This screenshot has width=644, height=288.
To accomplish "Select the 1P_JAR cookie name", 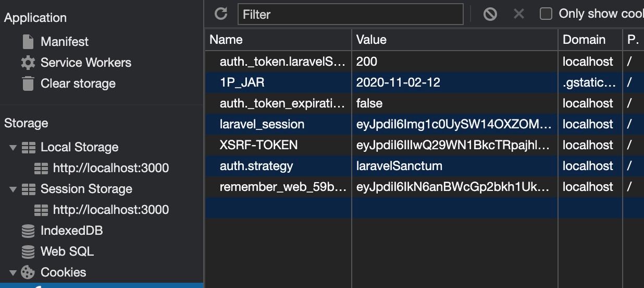I will [x=242, y=82].
